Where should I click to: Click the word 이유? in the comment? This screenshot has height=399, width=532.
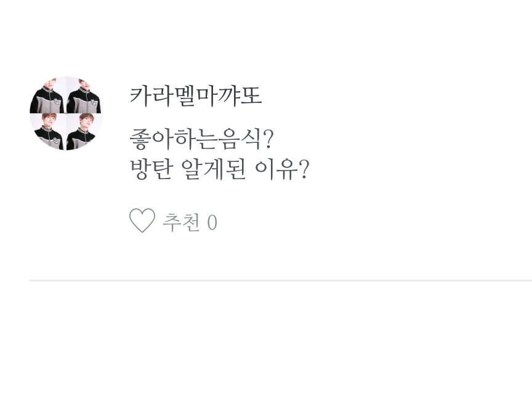coord(282,169)
